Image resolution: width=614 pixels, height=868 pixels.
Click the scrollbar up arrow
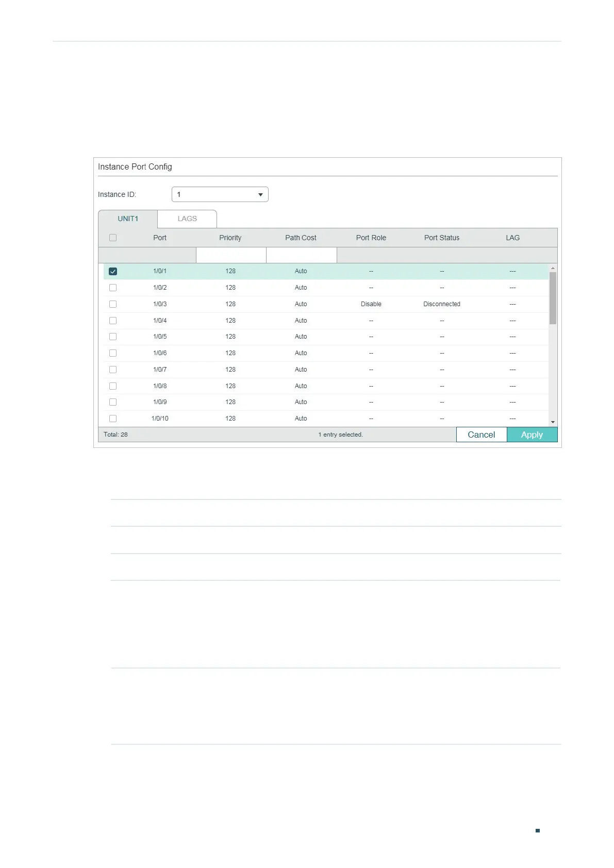(x=553, y=269)
